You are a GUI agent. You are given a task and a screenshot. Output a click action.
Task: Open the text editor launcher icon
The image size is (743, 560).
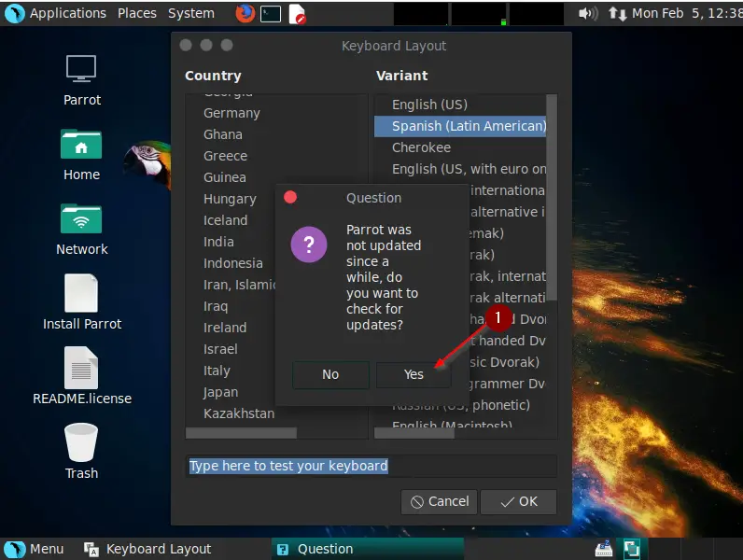point(297,14)
